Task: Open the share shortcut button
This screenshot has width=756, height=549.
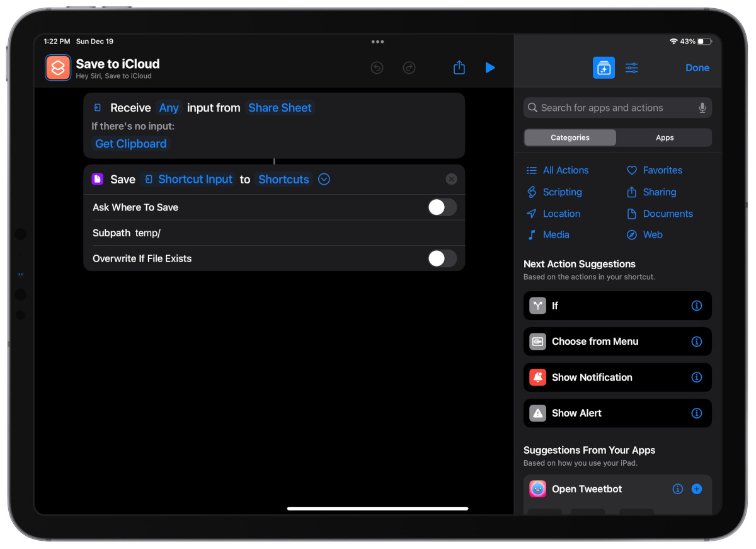Action: pos(459,67)
